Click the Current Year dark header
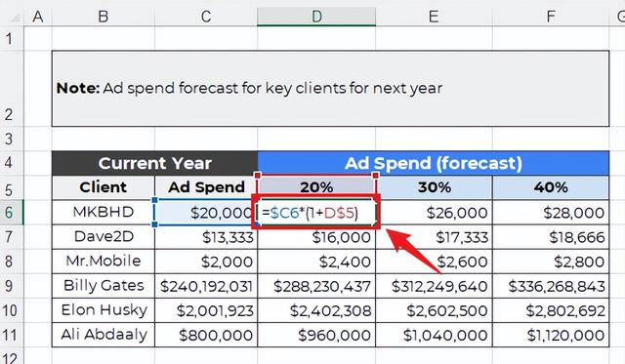Viewport: 625px width, 364px height. tap(154, 163)
